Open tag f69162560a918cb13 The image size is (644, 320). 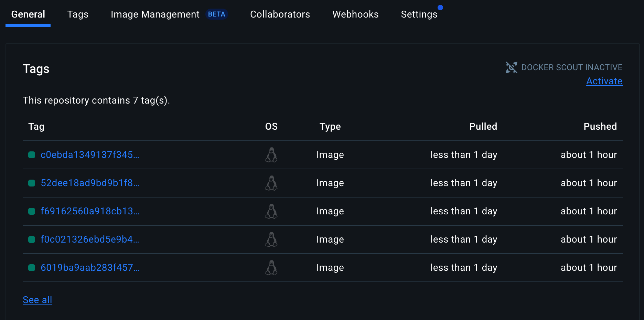[x=90, y=211]
